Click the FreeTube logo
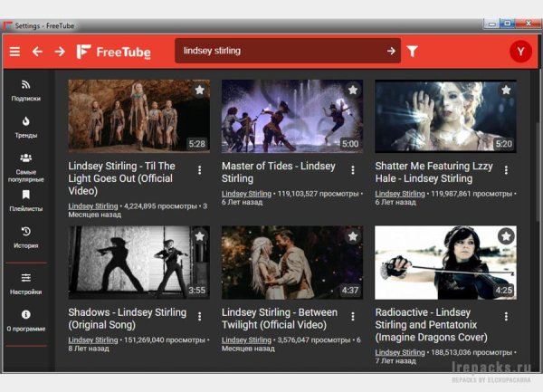Screen dimensions: 543x392 click(114, 52)
